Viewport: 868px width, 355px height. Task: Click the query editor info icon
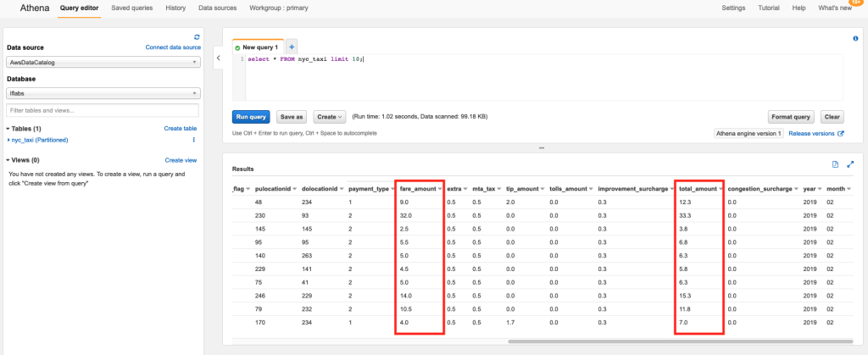tap(854, 38)
